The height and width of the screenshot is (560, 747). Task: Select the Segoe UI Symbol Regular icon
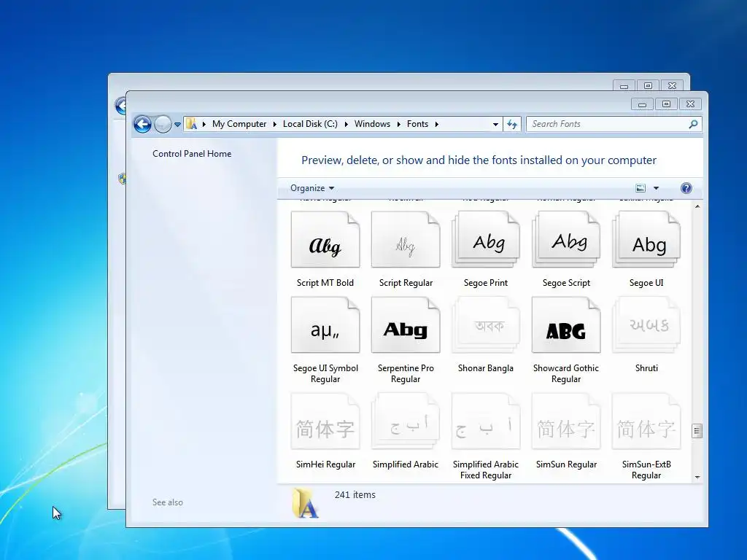pyautogui.click(x=325, y=325)
